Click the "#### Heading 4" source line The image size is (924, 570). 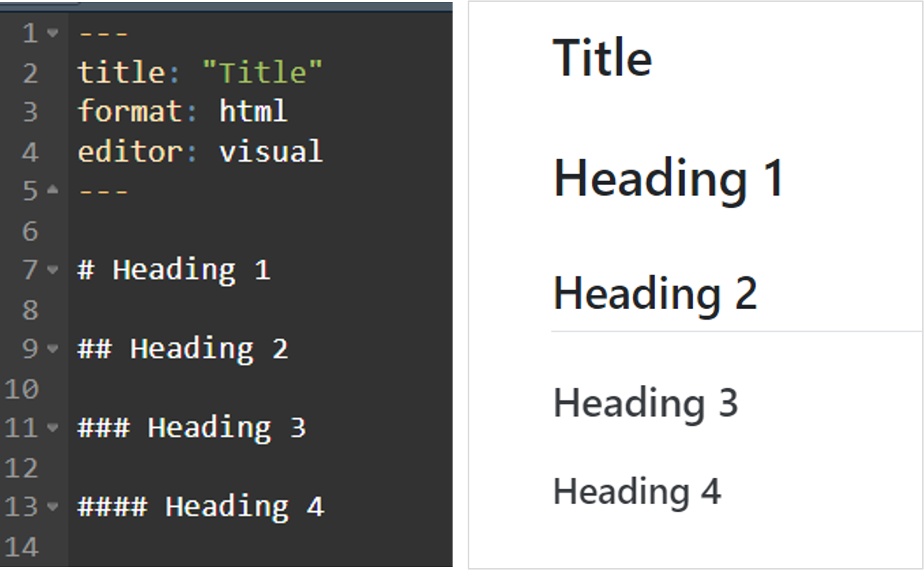[x=201, y=507]
